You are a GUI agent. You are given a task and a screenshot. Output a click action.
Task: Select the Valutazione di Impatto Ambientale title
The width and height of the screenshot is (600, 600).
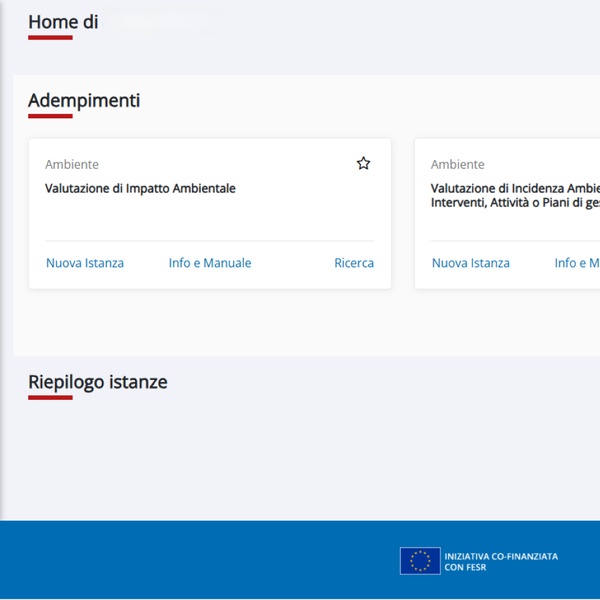[x=140, y=188]
